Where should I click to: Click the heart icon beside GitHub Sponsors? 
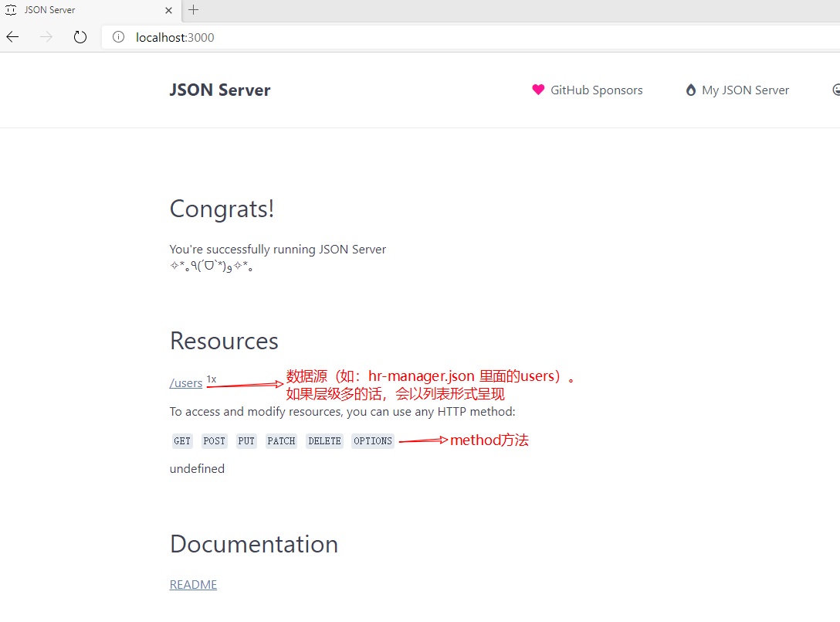[x=538, y=90]
